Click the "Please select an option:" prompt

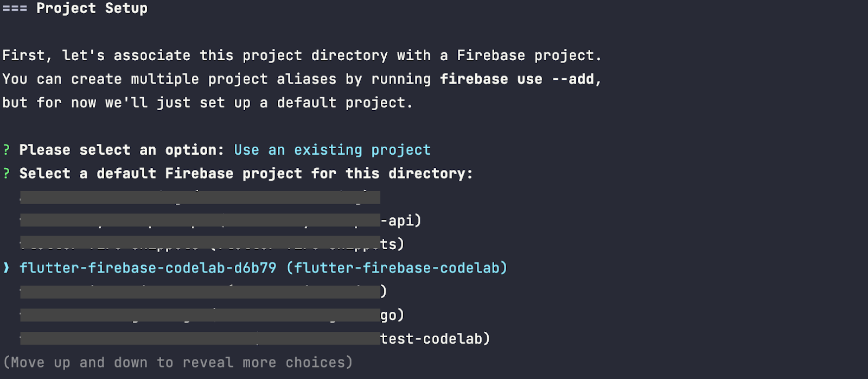[122, 150]
